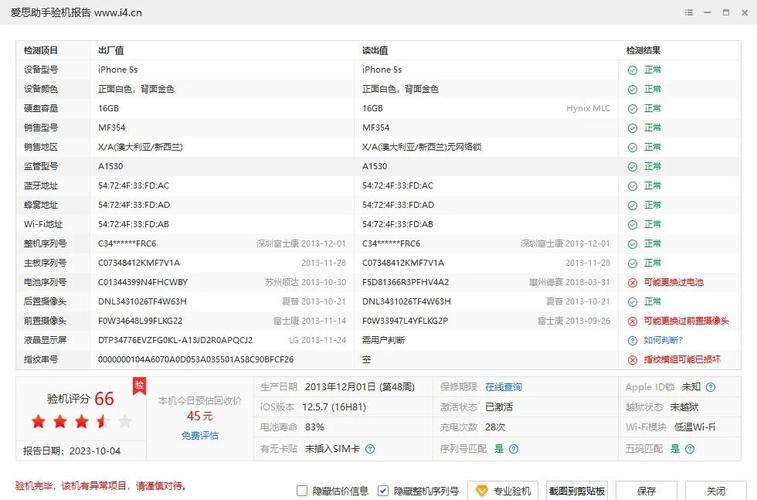Click the 保存 button

tap(646, 491)
